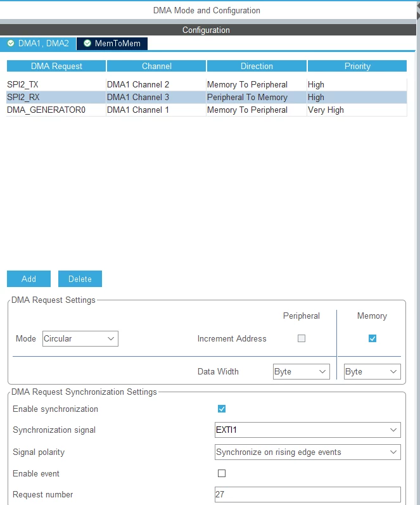
Task: Switch to the DMA1, DMA2 tab
Action: click(x=38, y=44)
